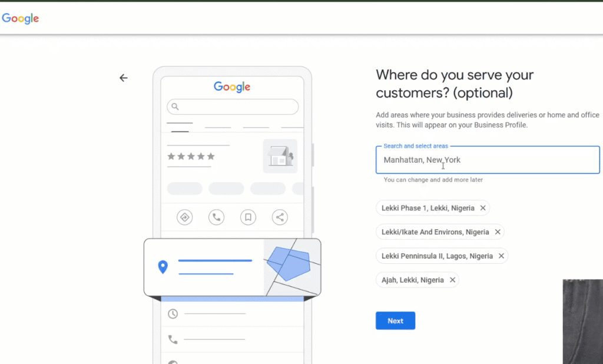Remove Lekki/Ikate And Environs from service areas

tap(498, 231)
